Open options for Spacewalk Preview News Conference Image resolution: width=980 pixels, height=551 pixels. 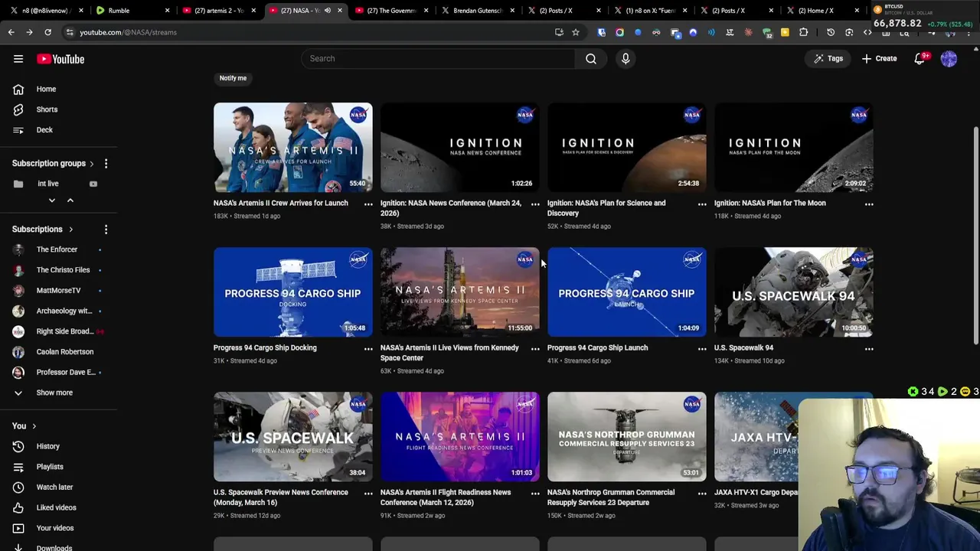(x=368, y=494)
